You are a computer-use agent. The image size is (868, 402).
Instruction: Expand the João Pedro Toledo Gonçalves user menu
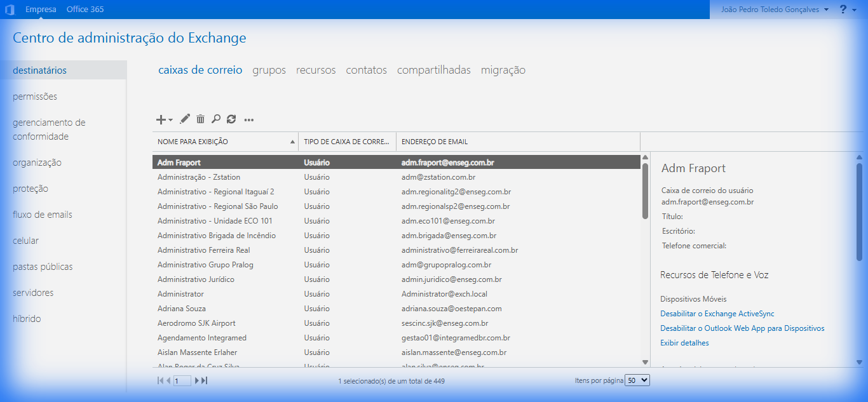point(775,10)
